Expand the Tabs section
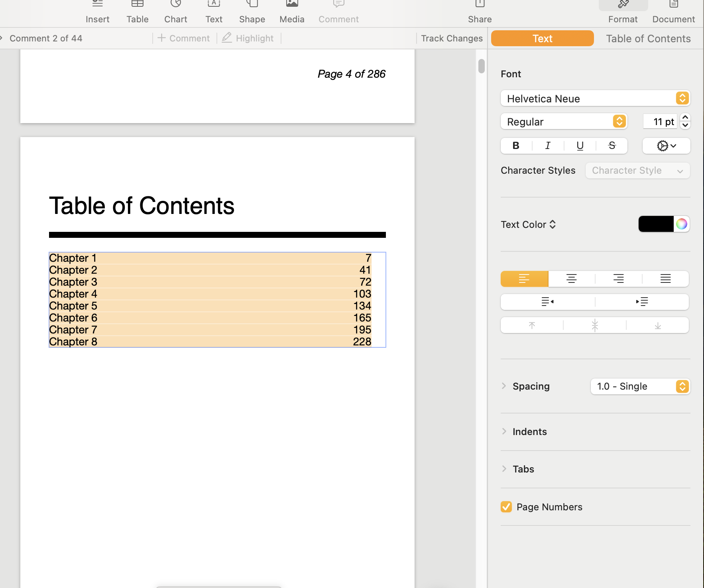The image size is (704, 588). pos(504,469)
